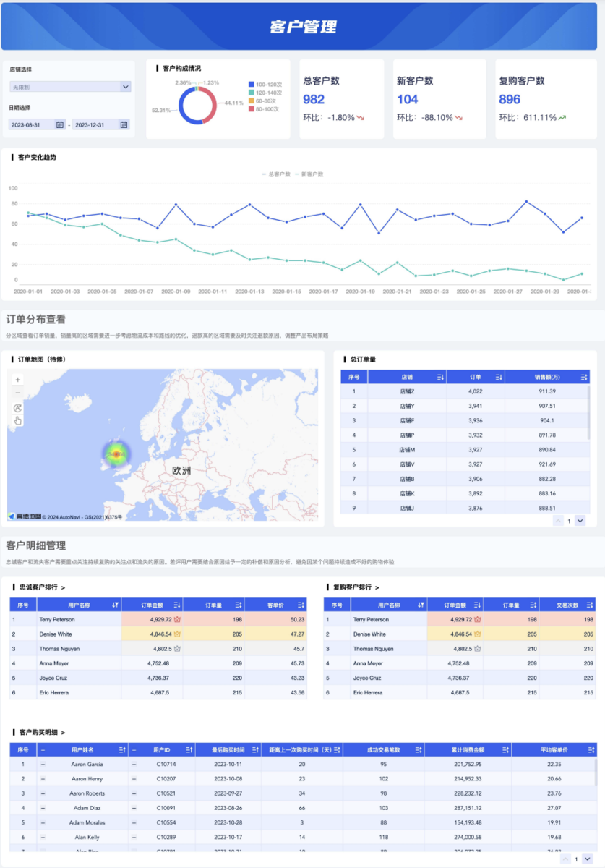The height and width of the screenshot is (868, 605).
Task: Click the 复购客户数 value 896
Action: pyautogui.click(x=510, y=99)
